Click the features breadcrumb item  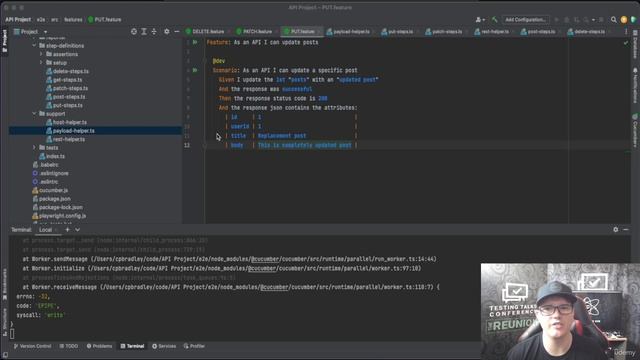click(x=73, y=20)
